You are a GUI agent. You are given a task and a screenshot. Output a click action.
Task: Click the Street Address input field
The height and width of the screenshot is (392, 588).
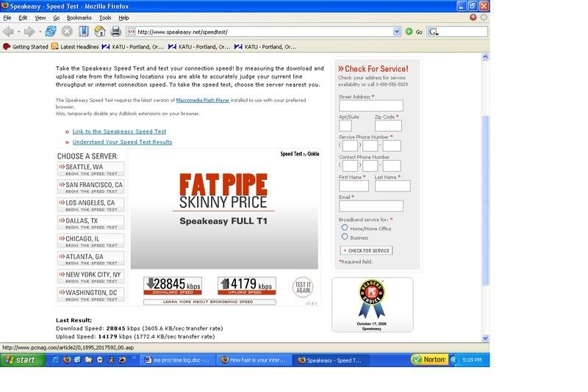point(371,106)
